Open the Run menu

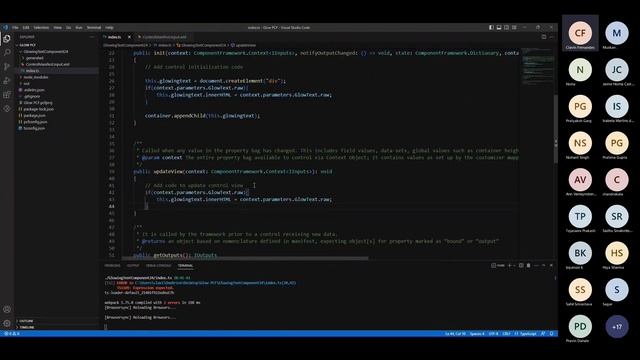click(79, 27)
